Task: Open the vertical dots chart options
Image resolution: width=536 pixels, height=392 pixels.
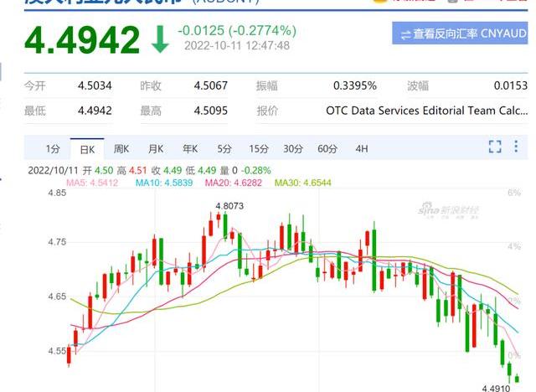Action: (x=518, y=147)
